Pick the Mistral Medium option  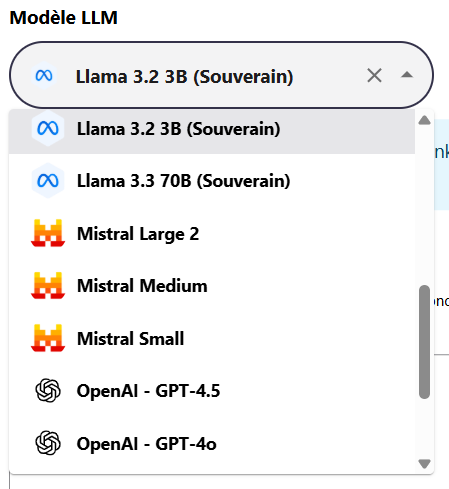coord(212,285)
